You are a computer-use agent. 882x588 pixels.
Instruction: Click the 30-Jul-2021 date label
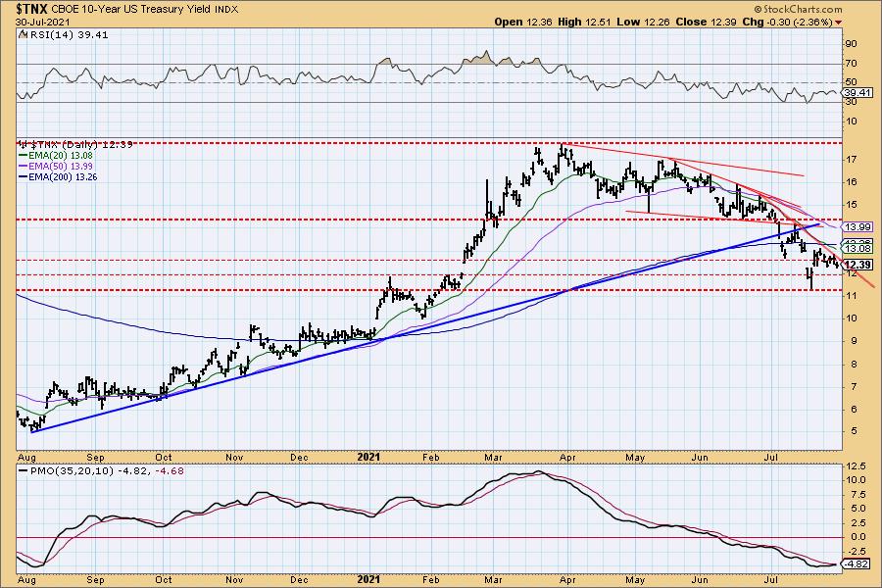pos(43,22)
